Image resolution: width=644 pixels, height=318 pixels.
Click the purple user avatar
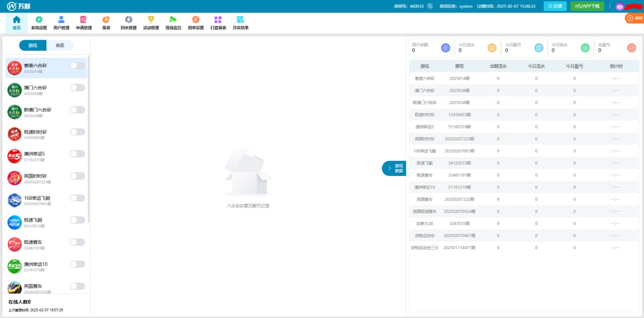pyautogui.click(x=619, y=7)
